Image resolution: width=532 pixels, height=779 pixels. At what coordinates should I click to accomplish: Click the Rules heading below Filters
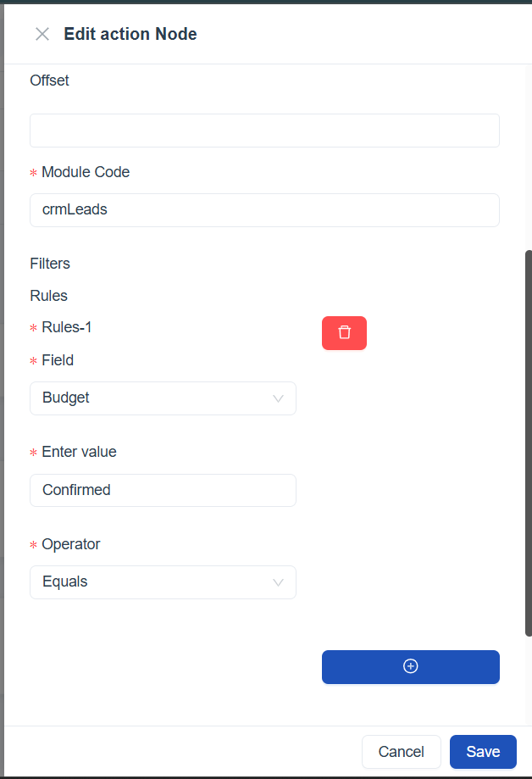click(x=48, y=296)
